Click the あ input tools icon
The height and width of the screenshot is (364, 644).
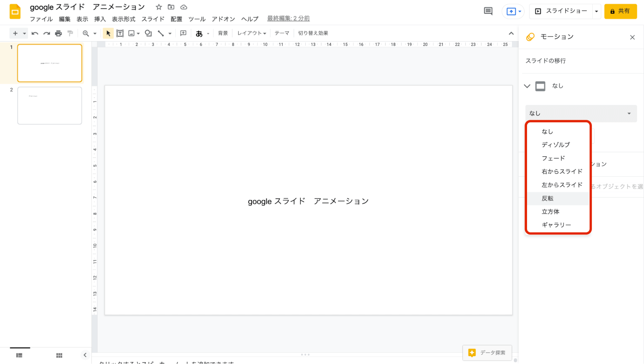[x=199, y=34]
